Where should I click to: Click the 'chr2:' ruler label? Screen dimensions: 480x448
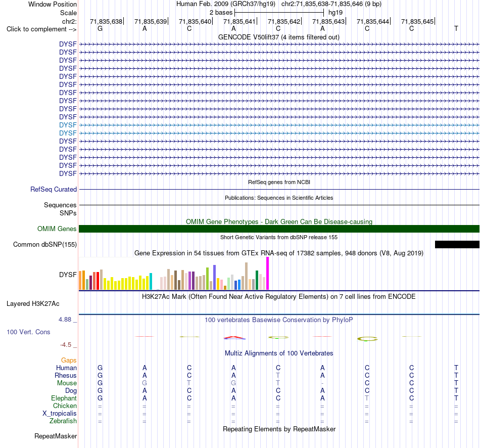coord(69,21)
